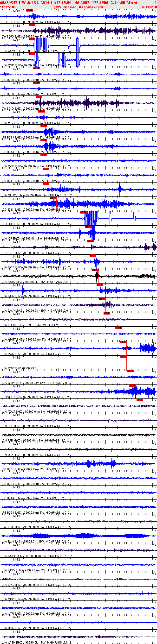Click the "UW.RER.EHZ" station label
Screen dimensions: 157x644
pos(12,296)
